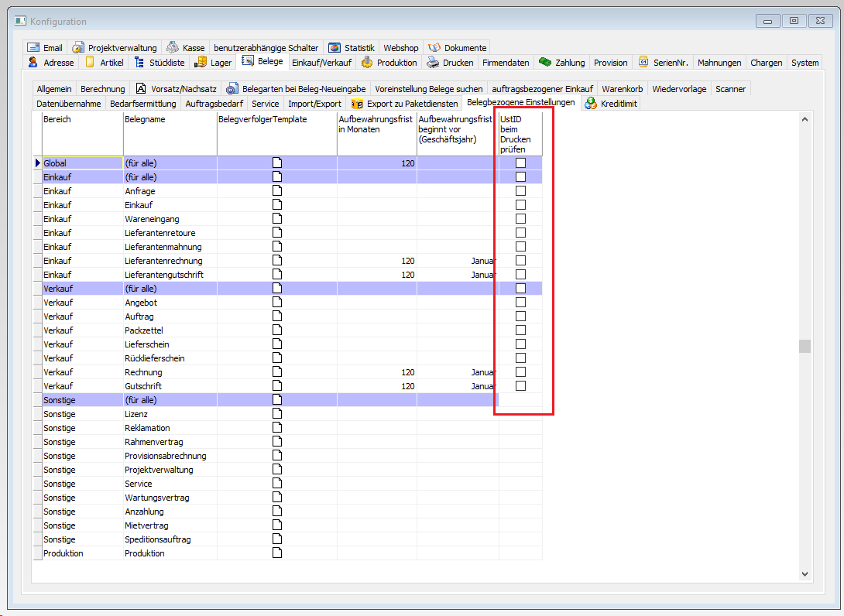Toggle UstID checkbox for Verkauf Rechnung
The image size is (844, 616).
pyautogui.click(x=520, y=372)
